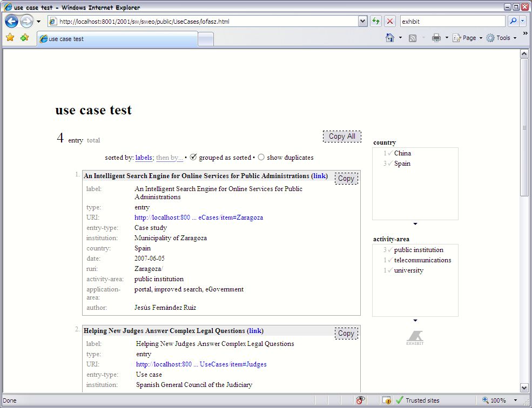Select the university activity-area facet
This screenshot has width=532, height=408.
tap(408, 270)
